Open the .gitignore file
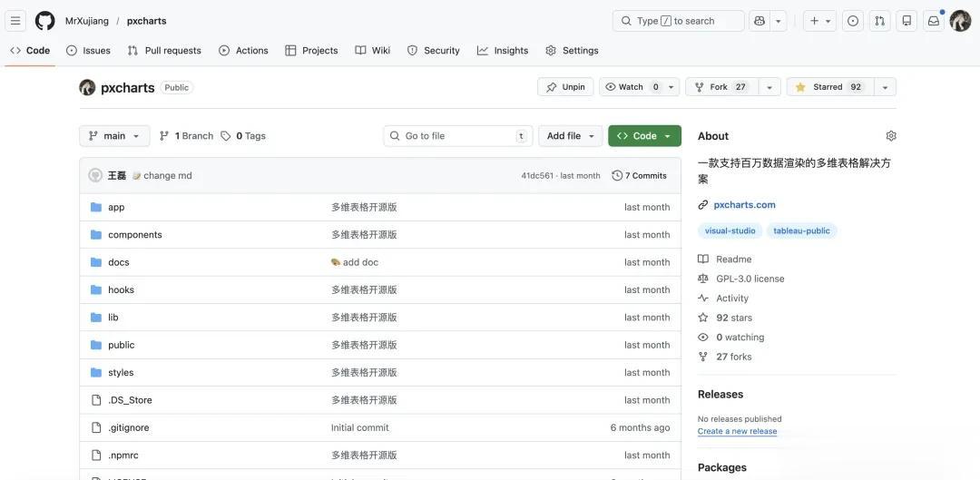The width and height of the screenshot is (980, 480). (x=129, y=427)
